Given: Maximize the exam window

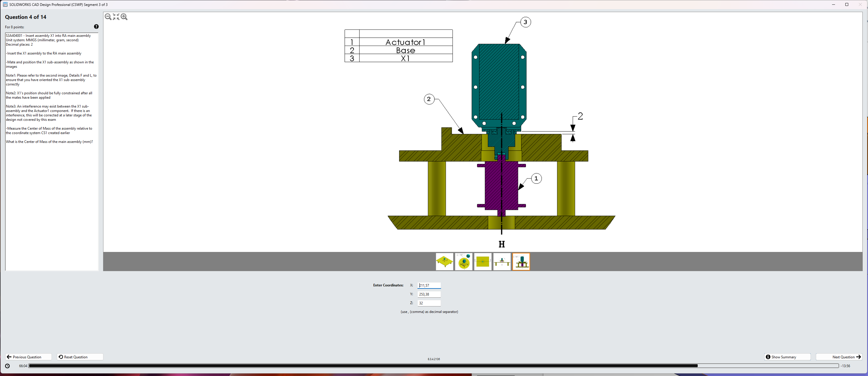Looking at the screenshot, I should [x=846, y=4].
